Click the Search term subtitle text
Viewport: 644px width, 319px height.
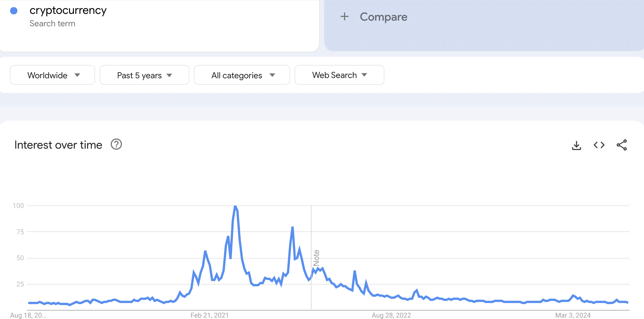(x=52, y=23)
